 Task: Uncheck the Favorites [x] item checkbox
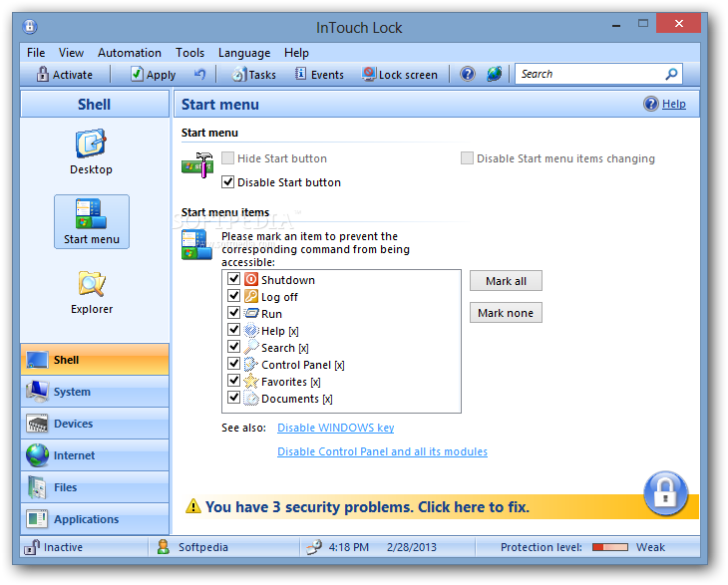234,381
